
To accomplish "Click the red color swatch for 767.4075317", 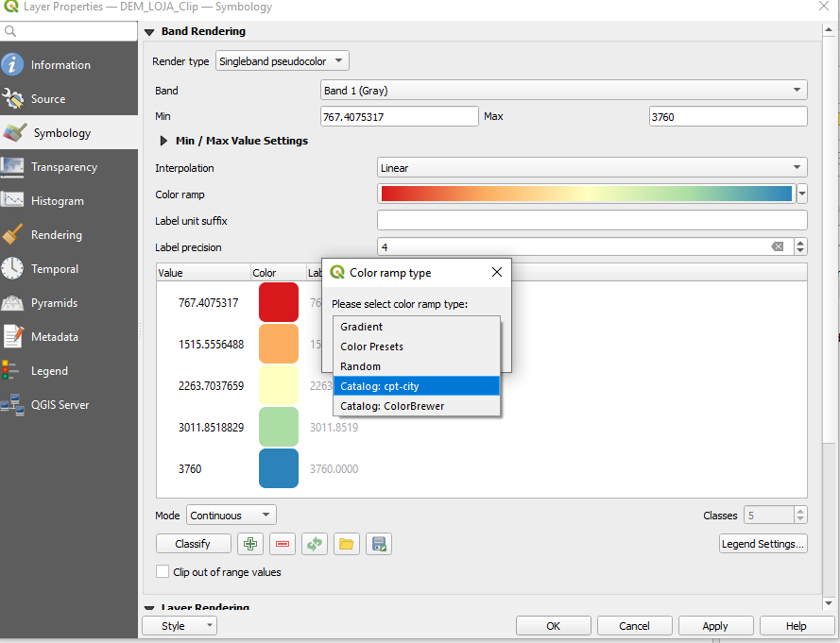I will tap(278, 303).
